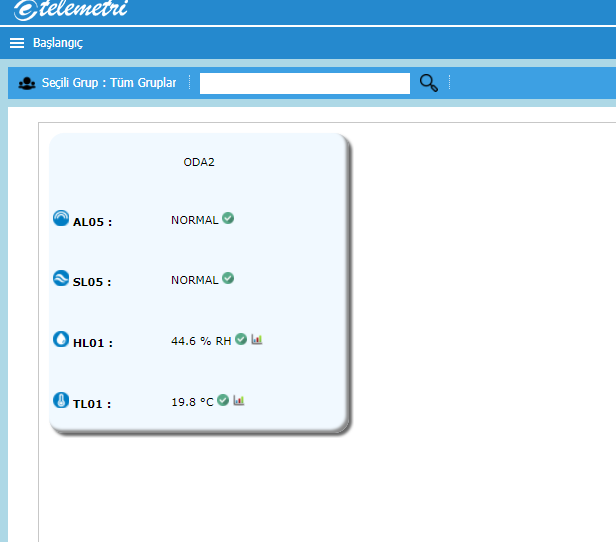The width and height of the screenshot is (616, 542).
Task: Click the SL05 water sensor icon
Action: (61, 278)
